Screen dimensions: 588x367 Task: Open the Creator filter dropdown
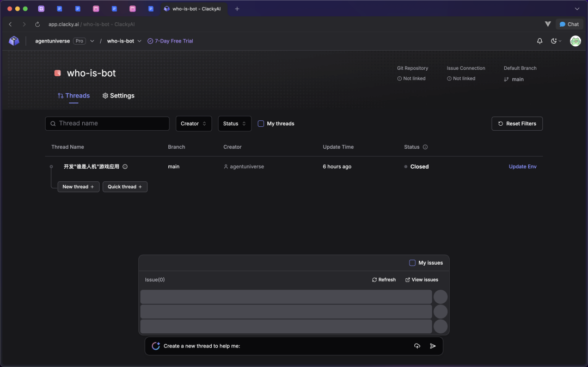193,124
